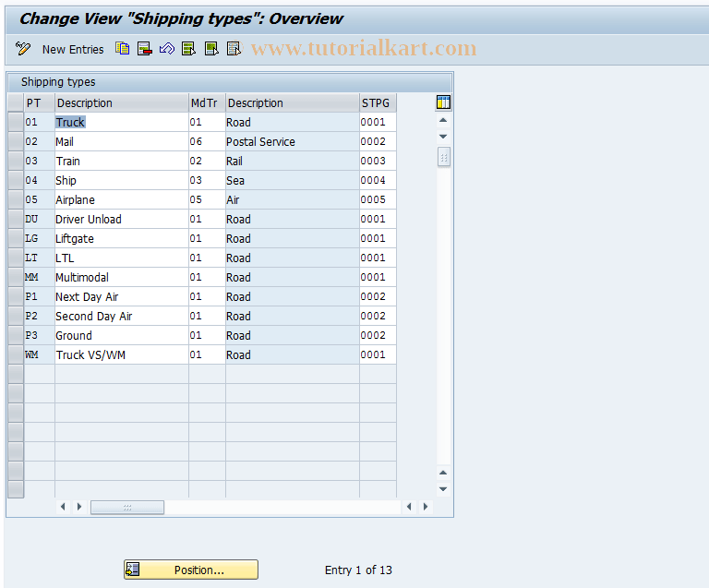The height and width of the screenshot is (588, 709).
Task: Click the Second Day Air description field
Action: (x=122, y=317)
